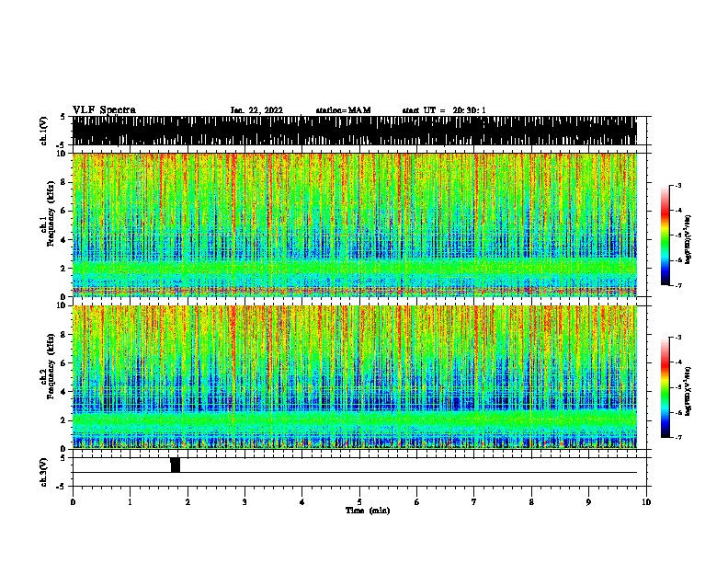
Task: Click the upper colorbar "-3" tick label
Action: click(678, 185)
